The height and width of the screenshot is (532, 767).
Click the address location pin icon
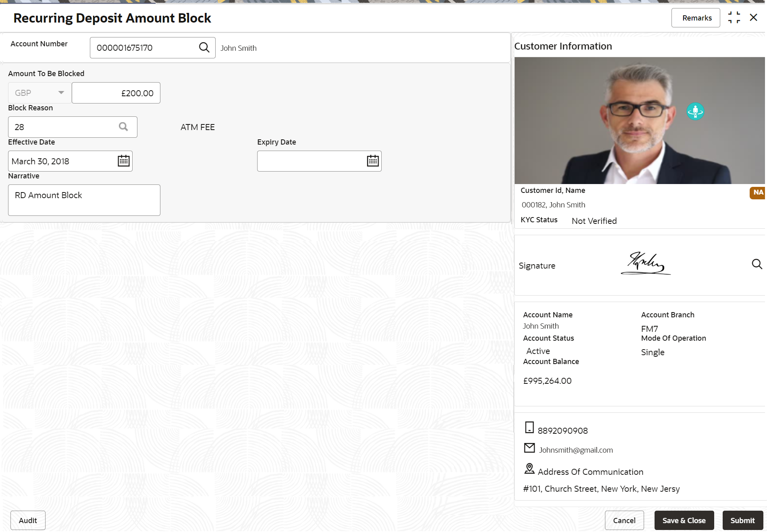click(x=529, y=468)
